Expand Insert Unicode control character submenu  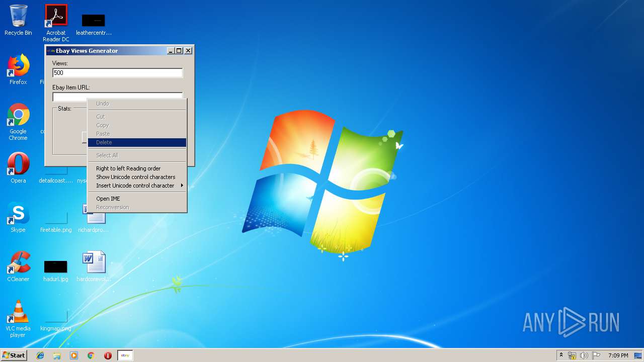click(137, 186)
